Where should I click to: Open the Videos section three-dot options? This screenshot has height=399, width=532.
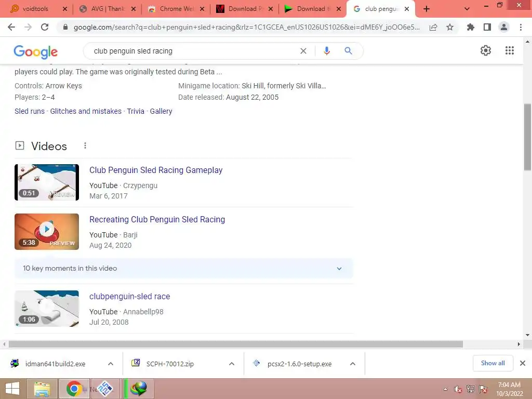click(85, 145)
